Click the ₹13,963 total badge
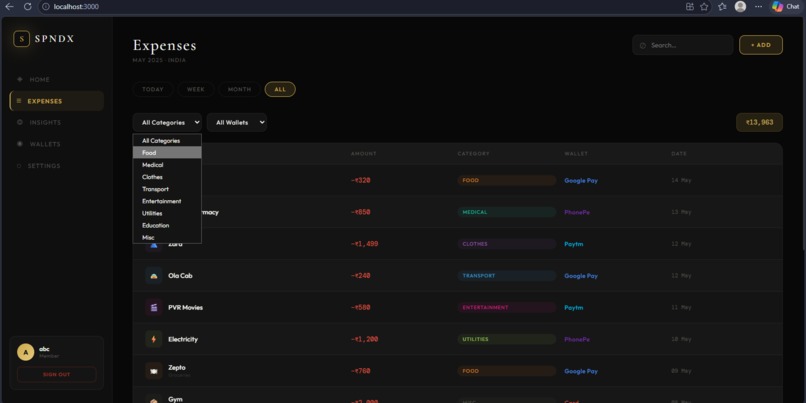The image size is (806, 403). coord(759,122)
